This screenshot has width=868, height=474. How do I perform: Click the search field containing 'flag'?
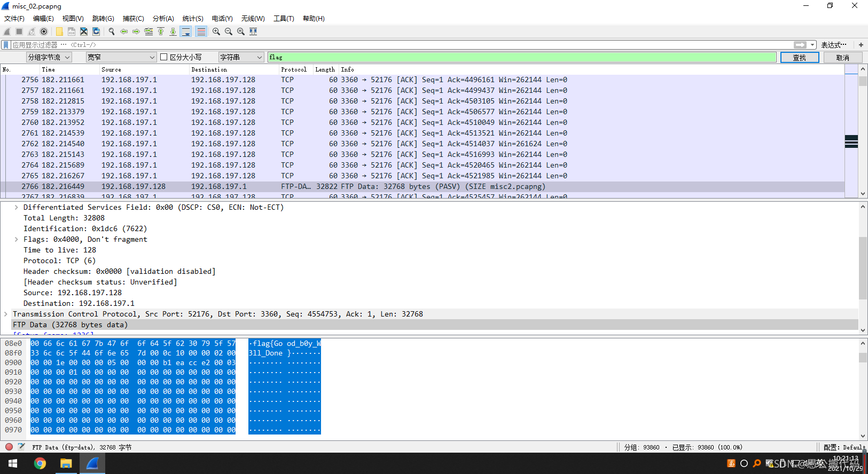(522, 57)
